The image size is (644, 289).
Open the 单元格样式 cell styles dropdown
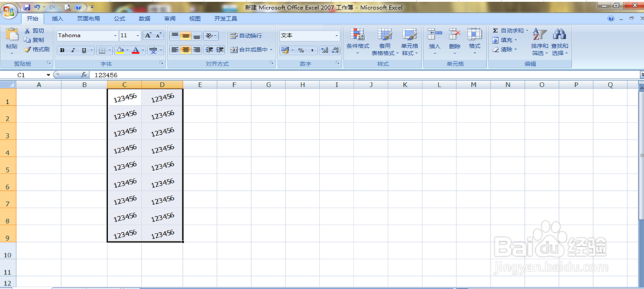(x=410, y=42)
